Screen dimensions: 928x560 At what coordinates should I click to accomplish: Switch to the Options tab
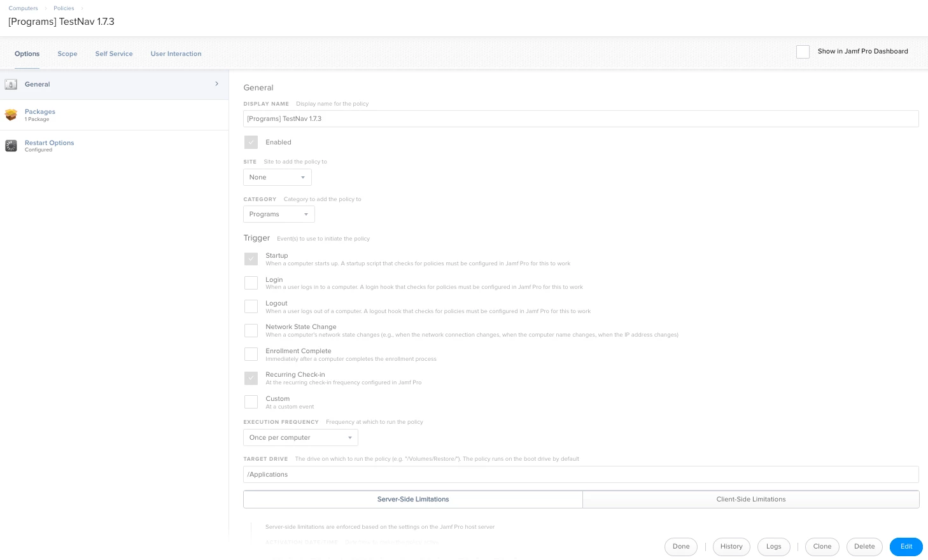tap(27, 54)
